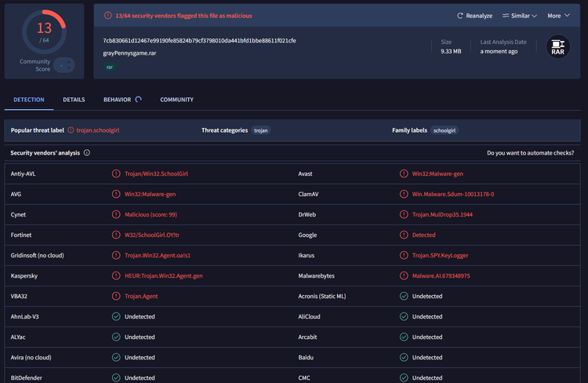Open the More dropdown menu
This screenshot has height=383, width=588.
pos(557,16)
